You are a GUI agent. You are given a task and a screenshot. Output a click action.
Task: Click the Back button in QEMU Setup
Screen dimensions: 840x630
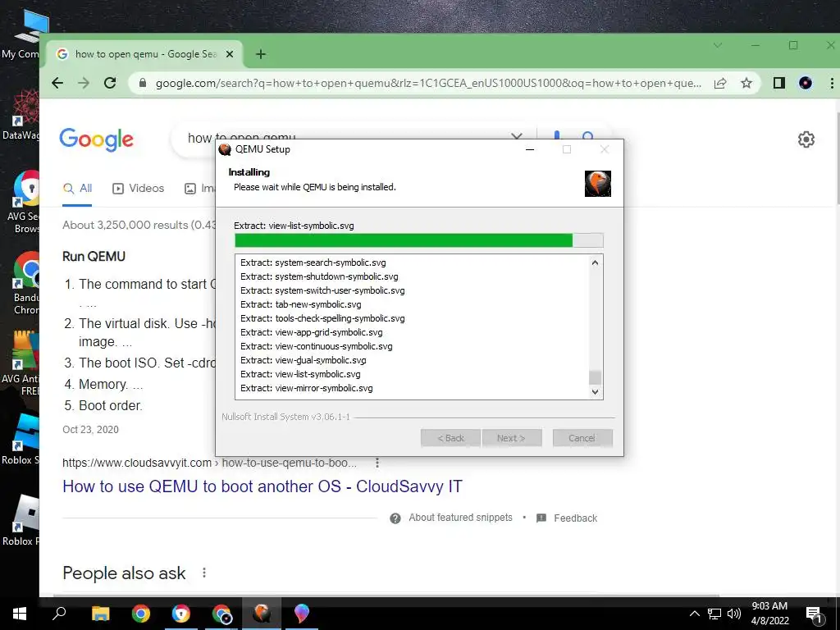pyautogui.click(x=450, y=438)
